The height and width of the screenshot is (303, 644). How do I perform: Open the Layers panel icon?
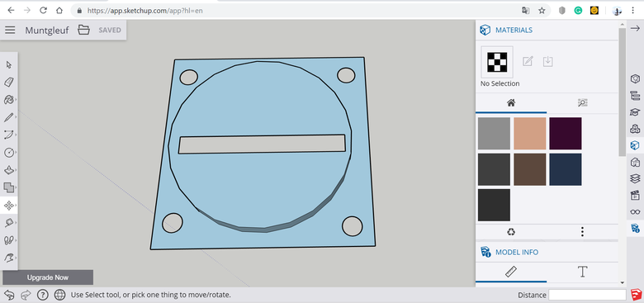click(635, 178)
